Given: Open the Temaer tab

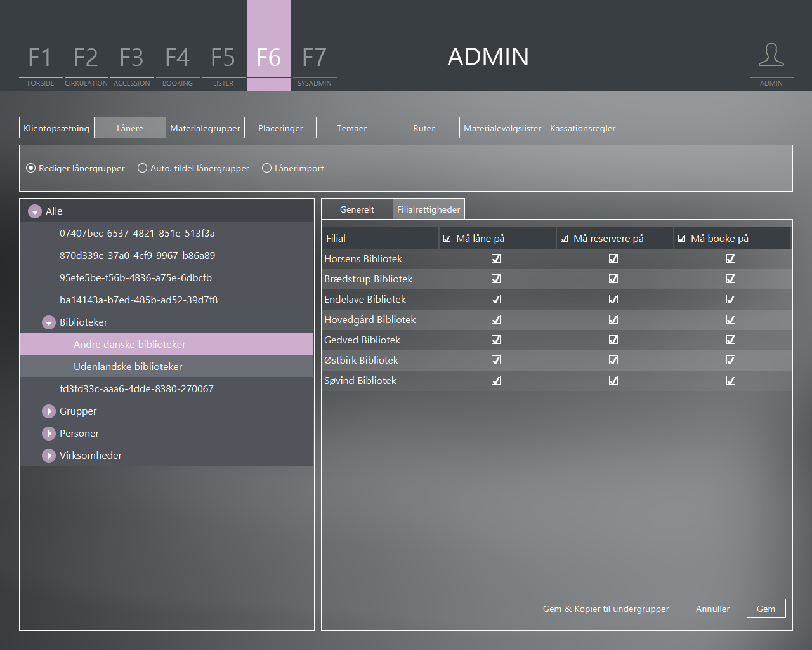Looking at the screenshot, I should (x=352, y=128).
